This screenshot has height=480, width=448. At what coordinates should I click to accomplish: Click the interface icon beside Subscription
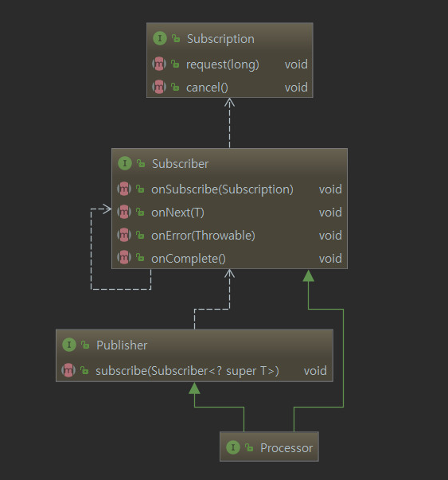(160, 38)
